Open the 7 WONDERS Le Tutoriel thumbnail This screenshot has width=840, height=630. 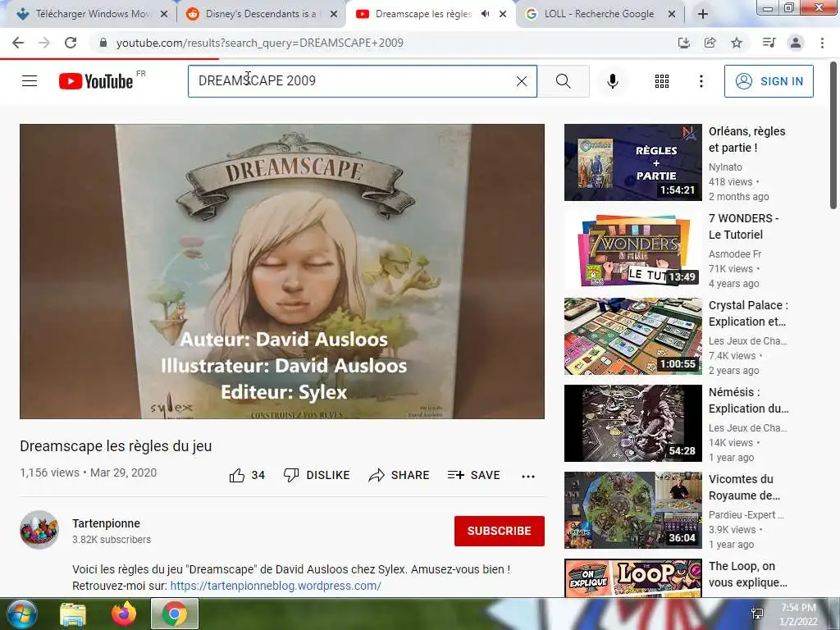coord(632,249)
